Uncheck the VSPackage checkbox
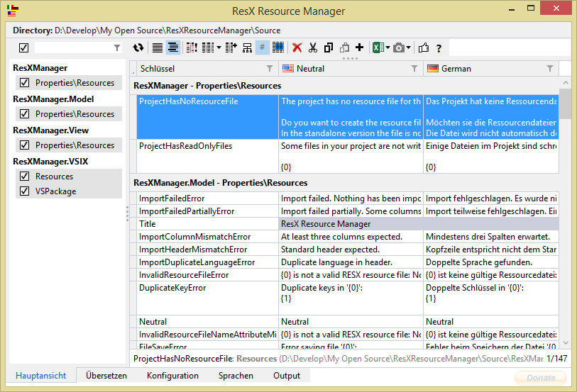 coord(24,191)
